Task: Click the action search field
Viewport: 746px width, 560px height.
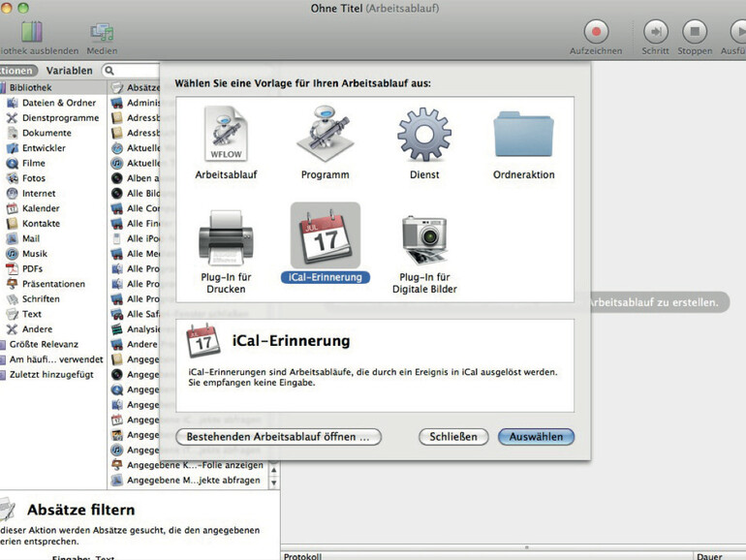Action: [131, 71]
